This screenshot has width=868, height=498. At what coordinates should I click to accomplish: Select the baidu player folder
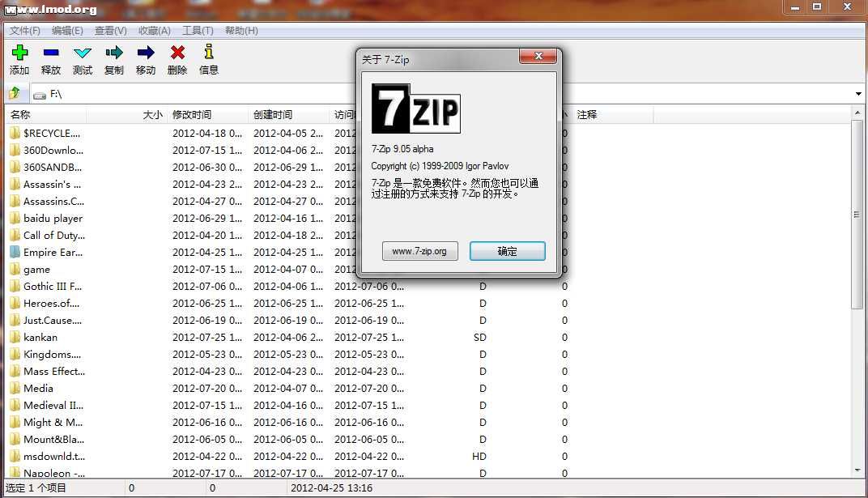(x=53, y=218)
